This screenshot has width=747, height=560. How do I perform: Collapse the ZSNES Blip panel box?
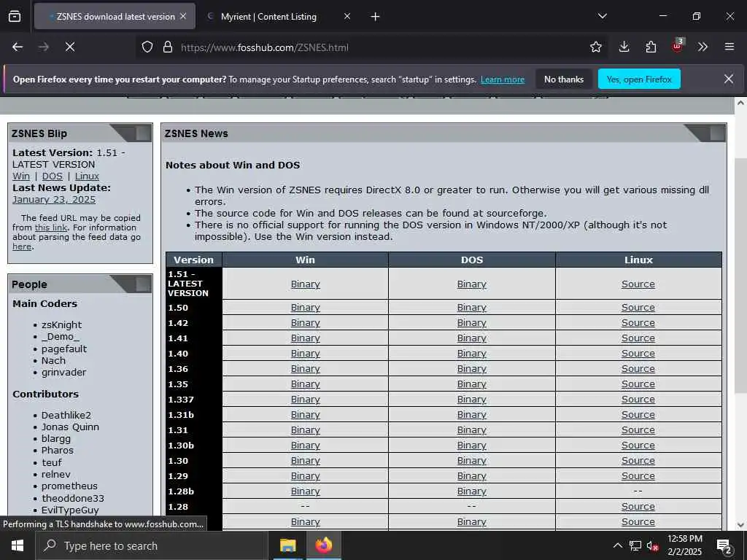pos(143,134)
